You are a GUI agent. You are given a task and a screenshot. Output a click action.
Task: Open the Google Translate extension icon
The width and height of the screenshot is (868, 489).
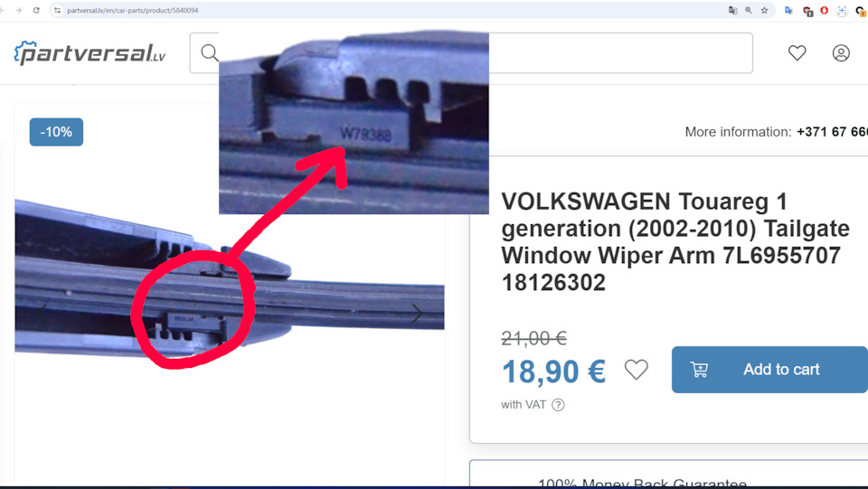tap(788, 11)
